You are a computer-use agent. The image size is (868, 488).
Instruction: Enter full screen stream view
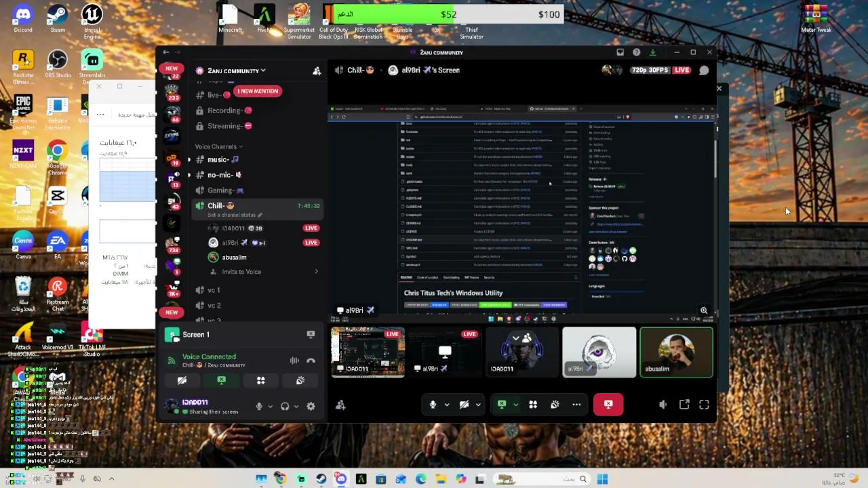(x=704, y=405)
